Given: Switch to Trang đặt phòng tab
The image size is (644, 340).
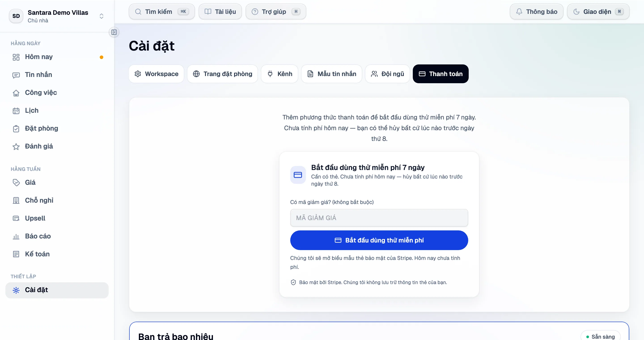Looking at the screenshot, I should (222, 74).
